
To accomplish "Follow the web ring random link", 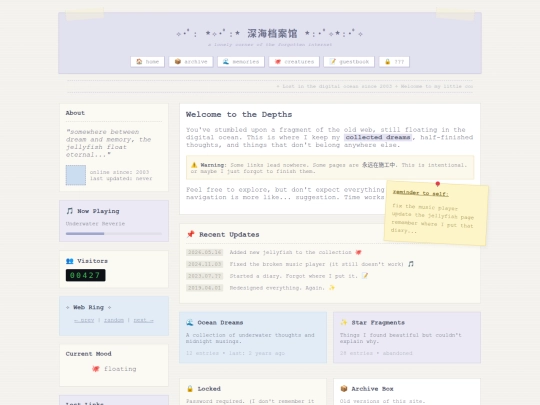I will (114, 320).
